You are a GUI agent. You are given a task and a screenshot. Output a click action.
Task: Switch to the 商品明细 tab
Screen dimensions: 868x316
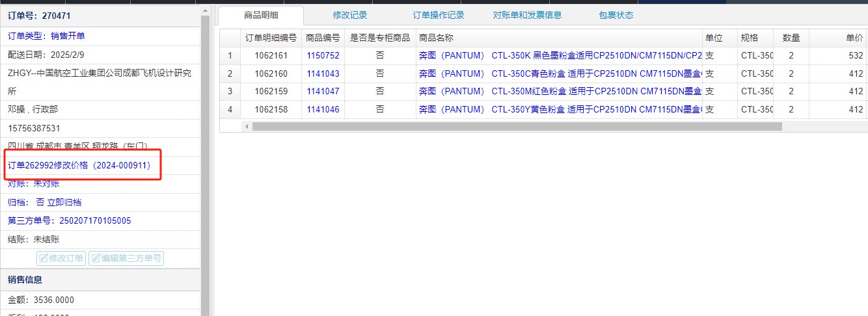point(260,15)
